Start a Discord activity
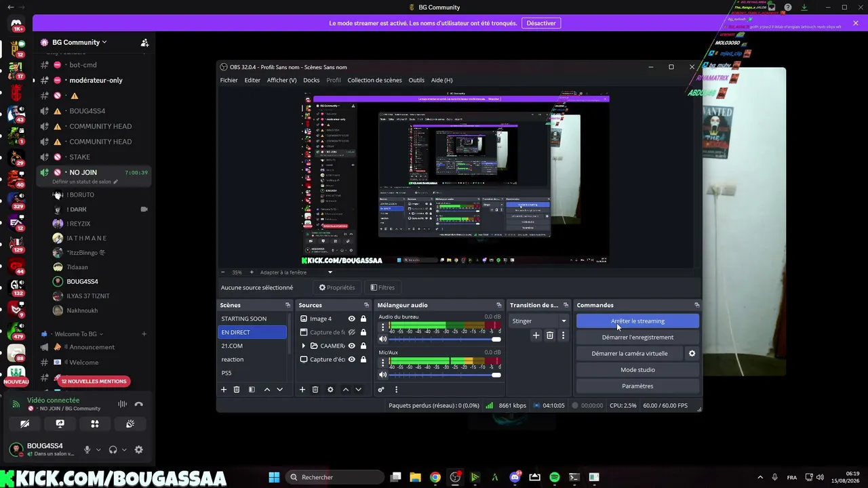Image resolution: width=868 pixels, height=488 pixels. tap(95, 424)
